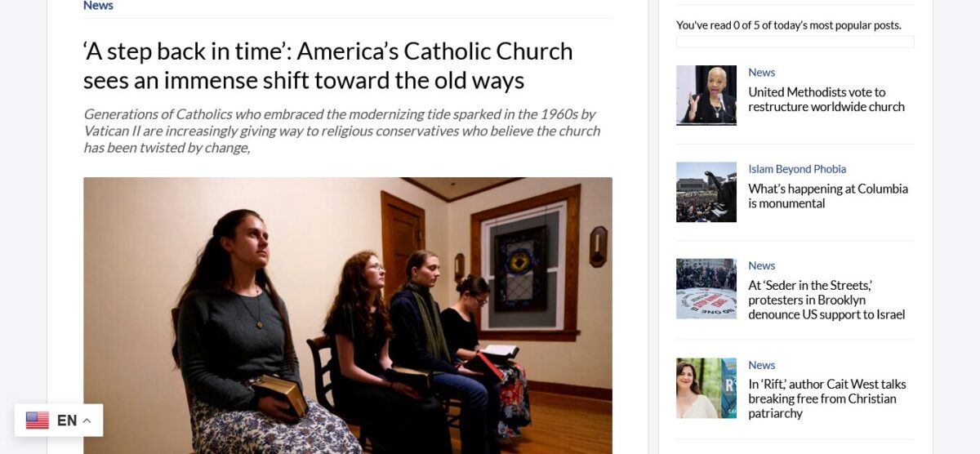Image resolution: width=980 pixels, height=454 pixels.
Task: Open the United Methodists vote thumbnail
Action: (706, 96)
